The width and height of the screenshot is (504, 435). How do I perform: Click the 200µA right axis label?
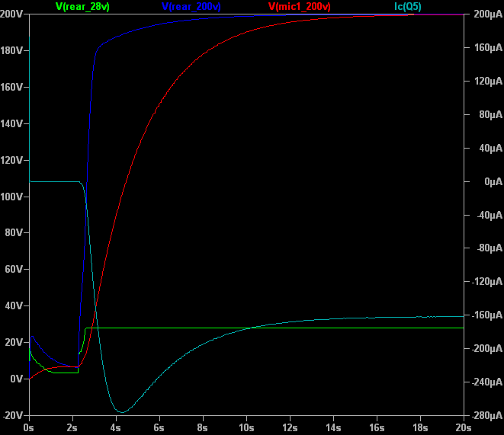click(488, 14)
